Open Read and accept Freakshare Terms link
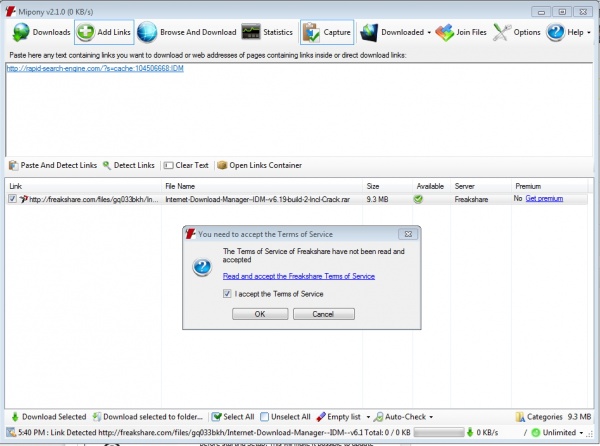Viewport: 600px width, 446px height. (x=299, y=276)
